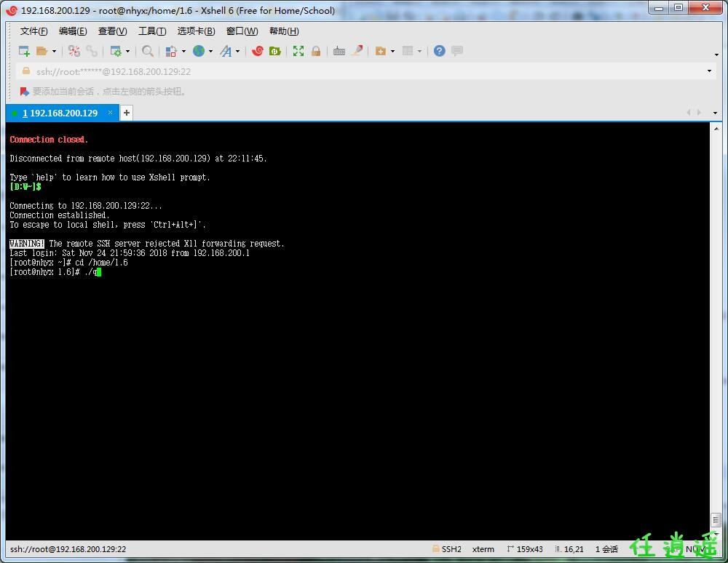Viewport: 728px width, 563px height.
Task: Click the New Session toolbar icon
Action: pos(24,51)
